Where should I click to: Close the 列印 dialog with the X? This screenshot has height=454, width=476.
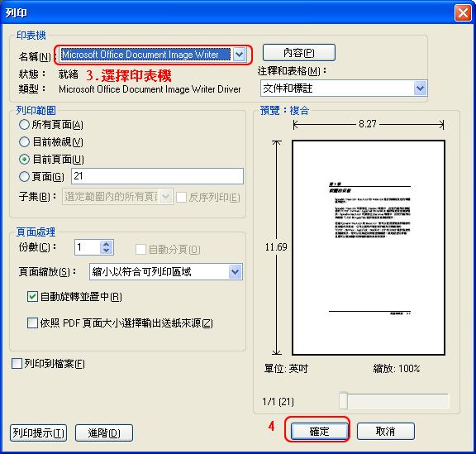463,13
